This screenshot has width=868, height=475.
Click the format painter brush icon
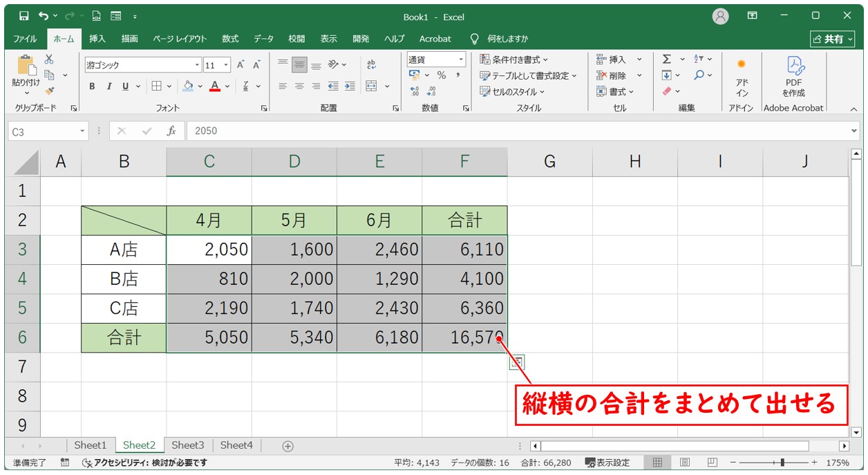pyautogui.click(x=49, y=90)
